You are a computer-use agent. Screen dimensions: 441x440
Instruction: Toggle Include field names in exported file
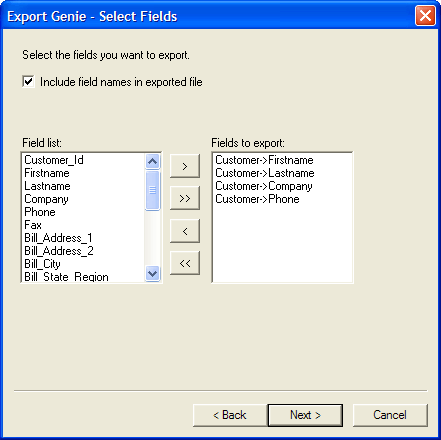tap(28, 82)
